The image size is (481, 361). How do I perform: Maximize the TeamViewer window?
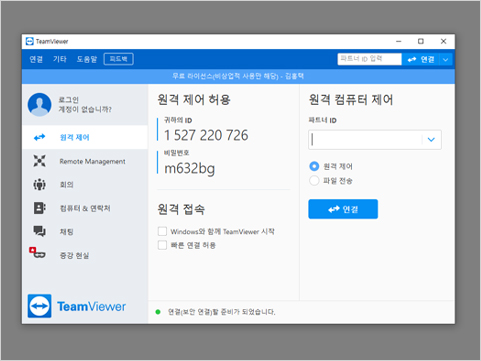coord(421,41)
